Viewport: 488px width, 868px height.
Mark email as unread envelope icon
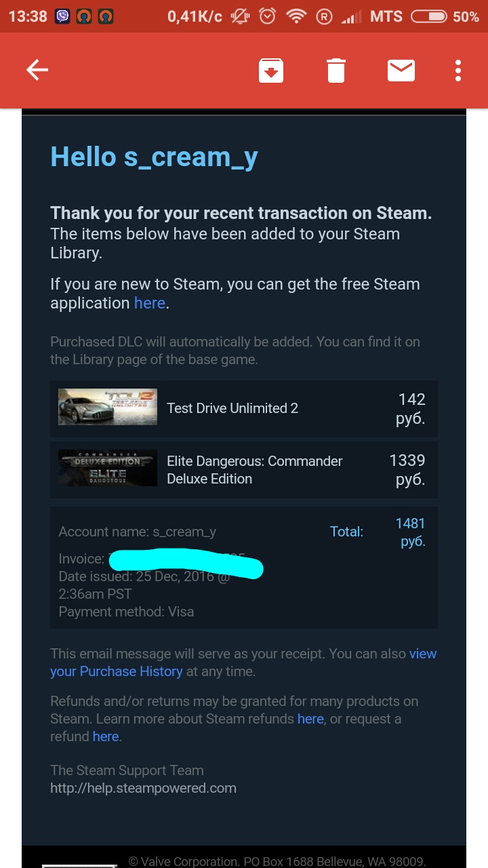click(401, 70)
